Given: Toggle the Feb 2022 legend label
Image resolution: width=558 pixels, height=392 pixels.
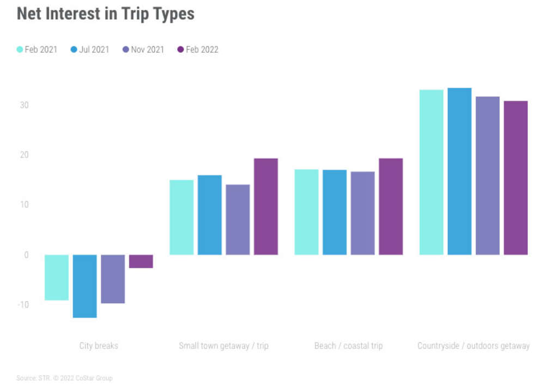Looking at the screenshot, I should [x=202, y=50].
